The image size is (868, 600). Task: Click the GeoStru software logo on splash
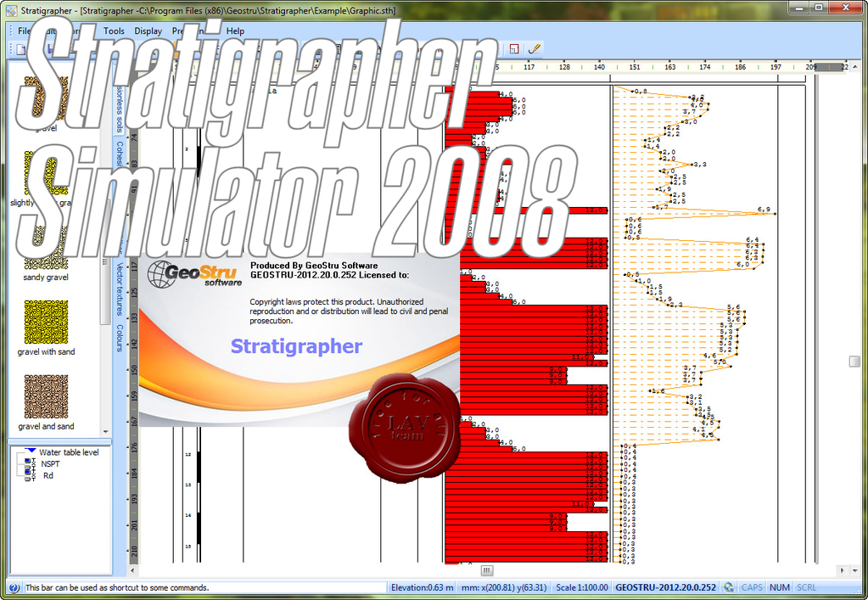[x=195, y=274]
